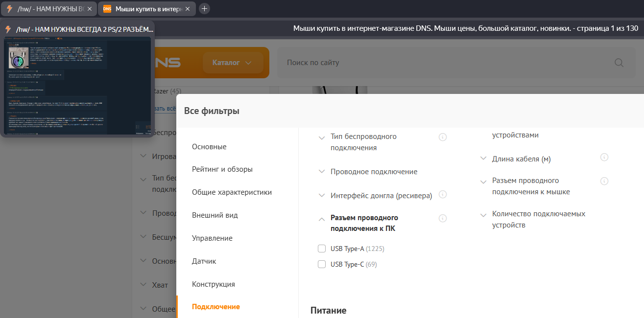Switch to the DNS Мыши купить tab
The height and width of the screenshot is (318, 644).
147,8
